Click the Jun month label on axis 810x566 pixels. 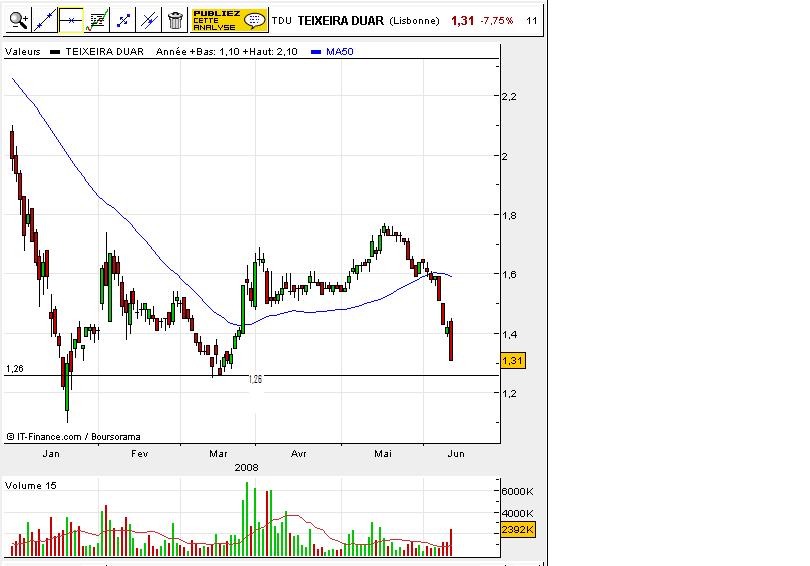[x=456, y=453]
